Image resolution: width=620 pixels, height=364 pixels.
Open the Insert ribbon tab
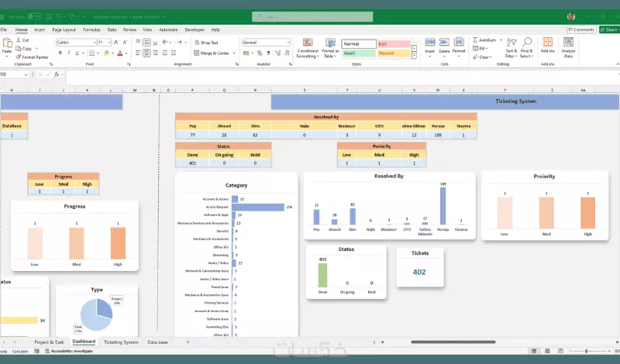[x=40, y=29]
